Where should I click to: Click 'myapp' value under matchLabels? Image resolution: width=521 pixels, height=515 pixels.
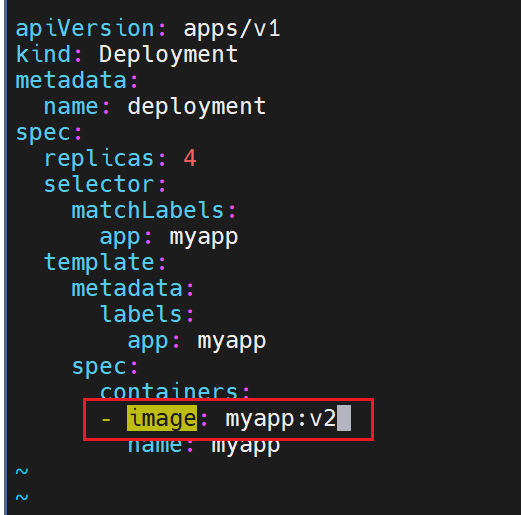(204, 238)
